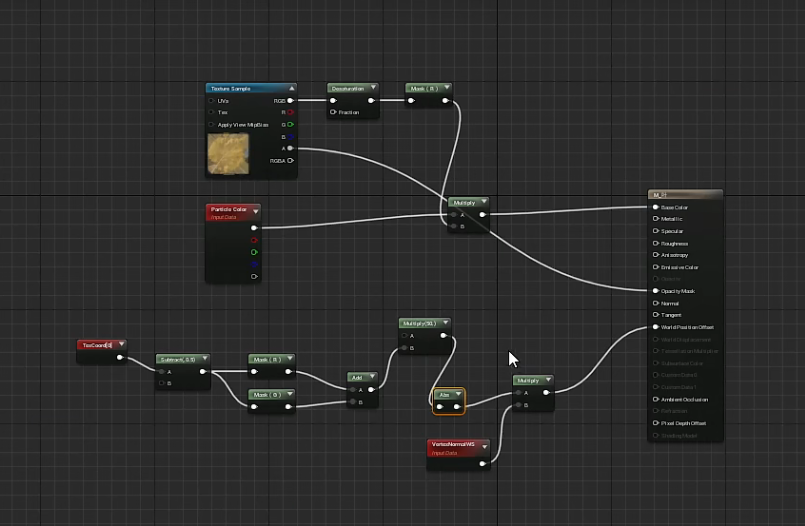Screen dimensions: 805x526
Task: Expand the Particle Color node dropdown arrow
Action: [256, 211]
